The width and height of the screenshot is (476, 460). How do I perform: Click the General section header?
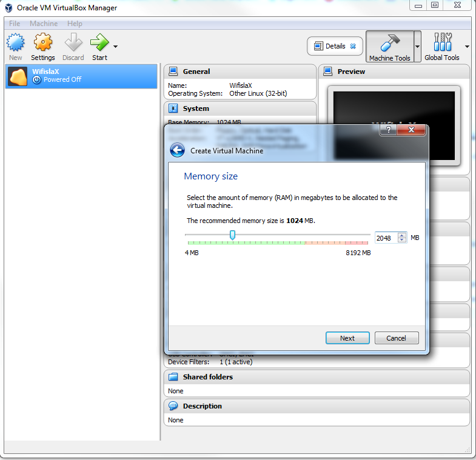[x=240, y=72]
